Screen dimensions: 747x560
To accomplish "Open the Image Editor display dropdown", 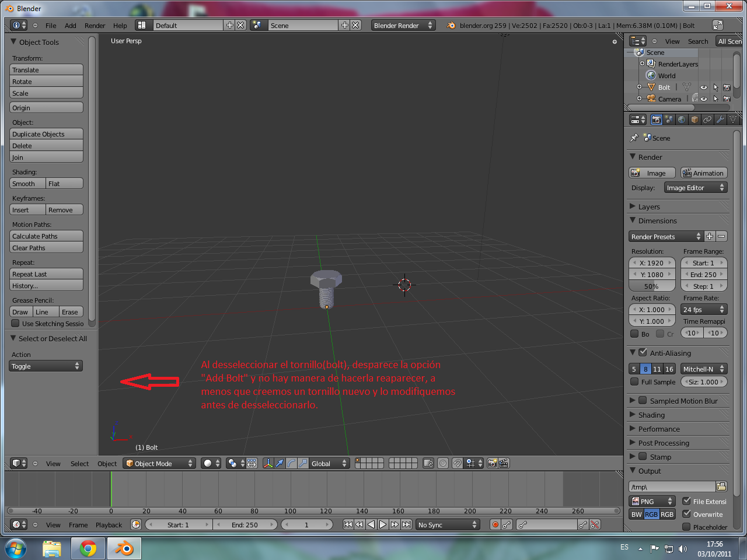I will (x=695, y=188).
